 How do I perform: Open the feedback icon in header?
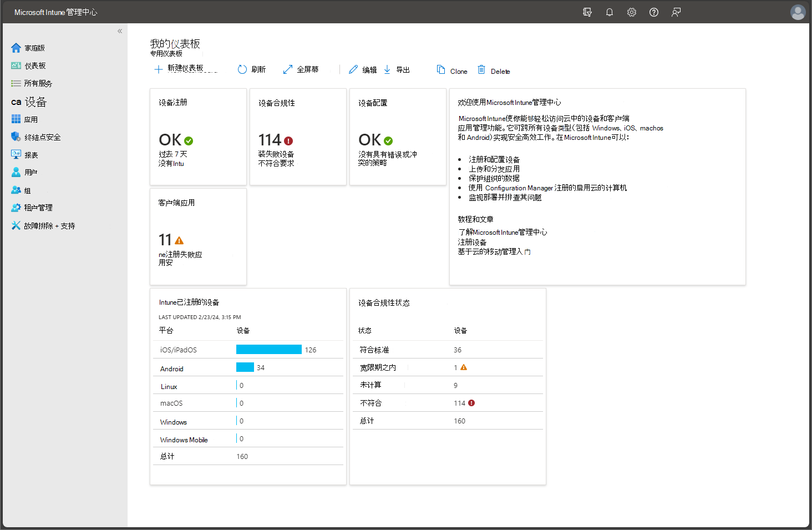[676, 12]
